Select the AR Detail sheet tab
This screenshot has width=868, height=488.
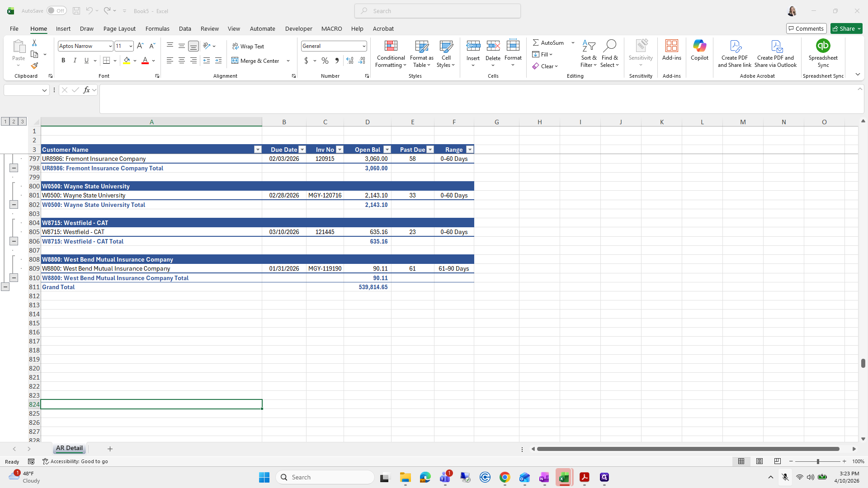(69, 448)
